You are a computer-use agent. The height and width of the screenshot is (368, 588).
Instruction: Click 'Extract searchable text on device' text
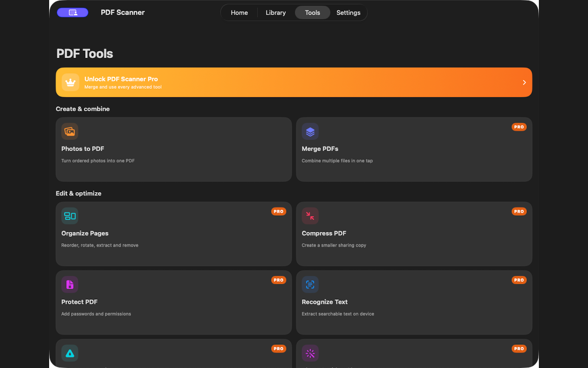pos(338,314)
